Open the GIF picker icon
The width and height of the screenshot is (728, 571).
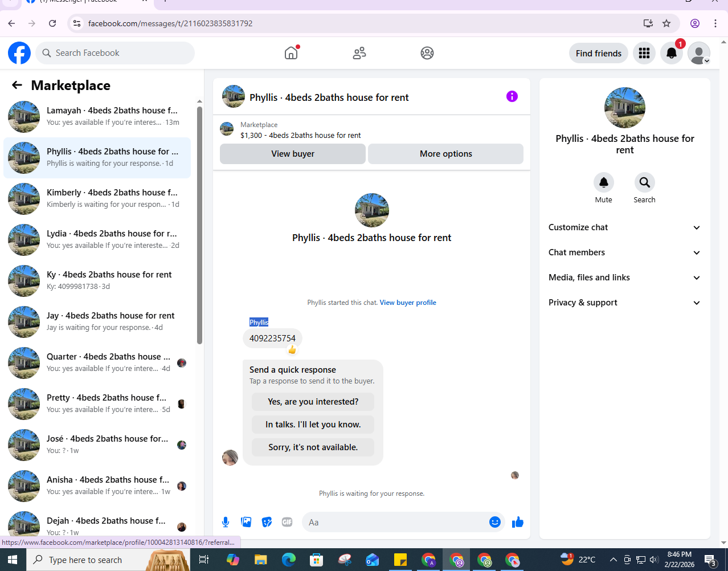287,522
